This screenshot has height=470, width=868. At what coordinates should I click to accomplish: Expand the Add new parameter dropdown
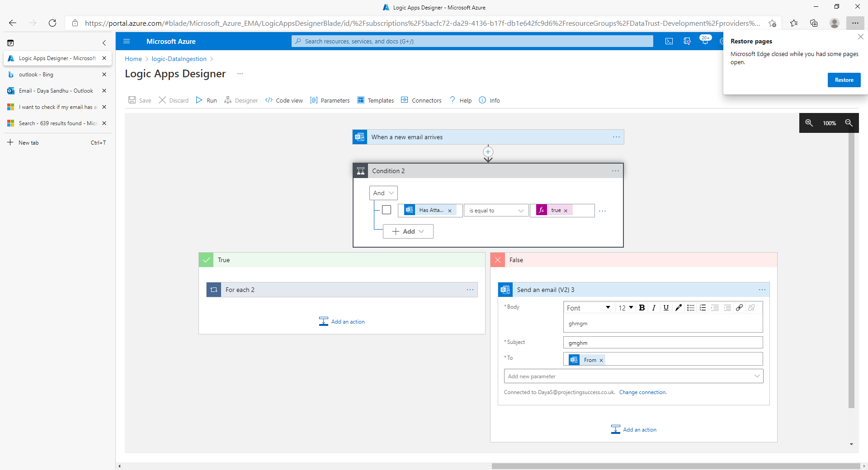(x=633, y=376)
